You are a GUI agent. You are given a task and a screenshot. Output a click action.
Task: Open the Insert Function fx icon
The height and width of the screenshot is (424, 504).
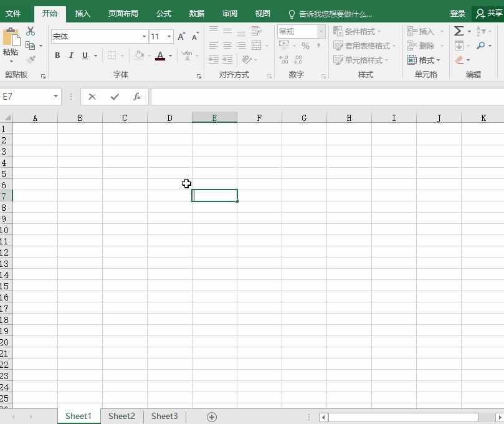point(136,97)
